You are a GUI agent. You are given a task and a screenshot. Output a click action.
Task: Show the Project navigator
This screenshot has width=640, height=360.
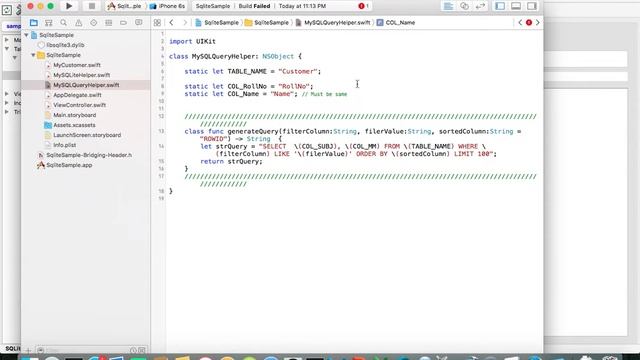(34, 23)
